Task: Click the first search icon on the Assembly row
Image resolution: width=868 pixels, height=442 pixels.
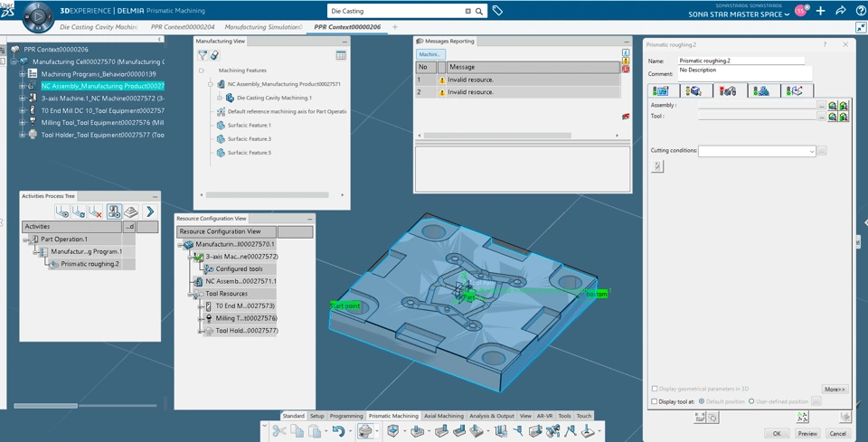Action: pyautogui.click(x=833, y=105)
